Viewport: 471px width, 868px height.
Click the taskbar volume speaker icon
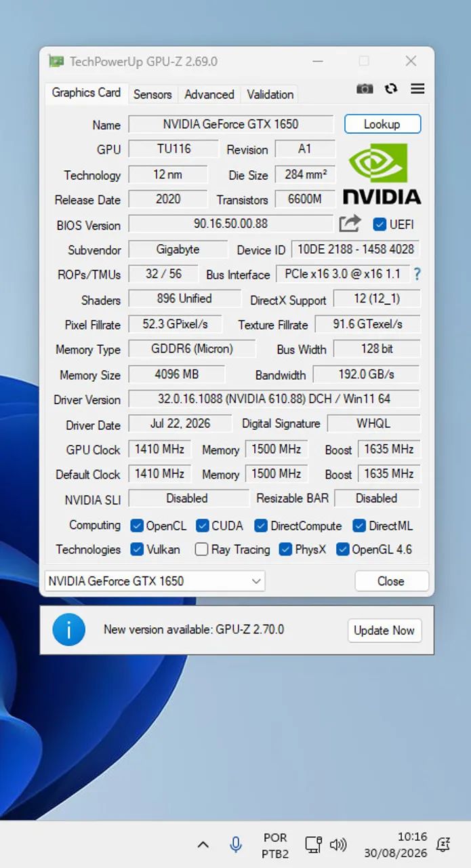click(337, 845)
